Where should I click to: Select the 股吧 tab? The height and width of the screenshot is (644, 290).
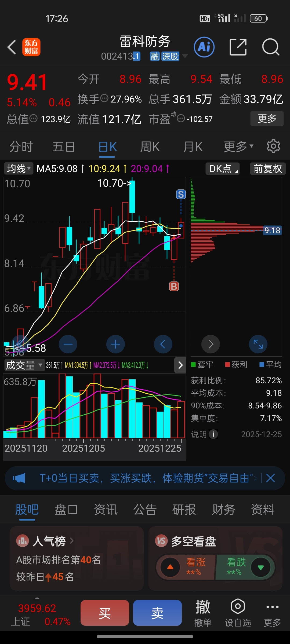[x=27, y=509]
